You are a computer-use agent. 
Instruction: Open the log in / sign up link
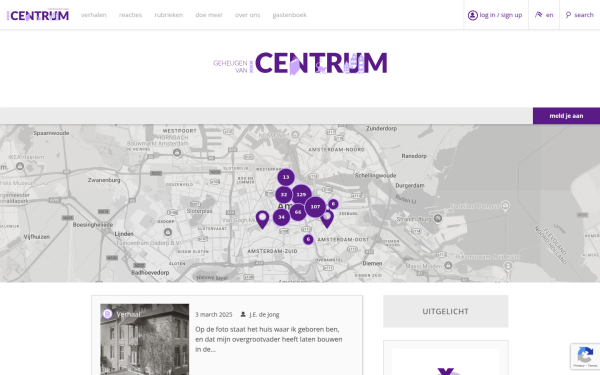point(501,15)
